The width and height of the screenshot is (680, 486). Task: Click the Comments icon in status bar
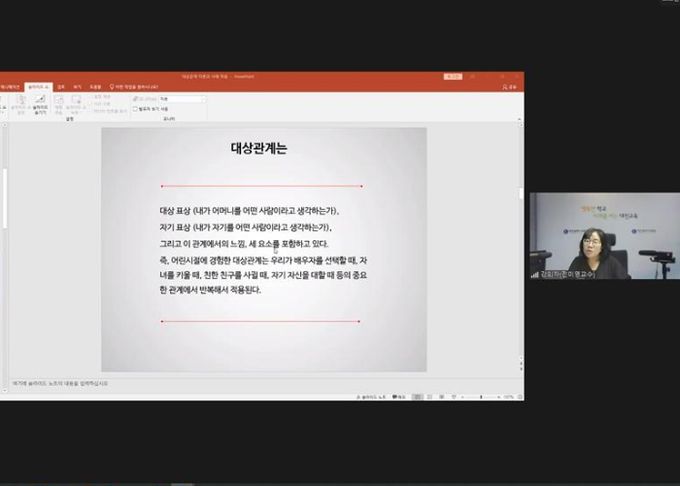(x=399, y=397)
